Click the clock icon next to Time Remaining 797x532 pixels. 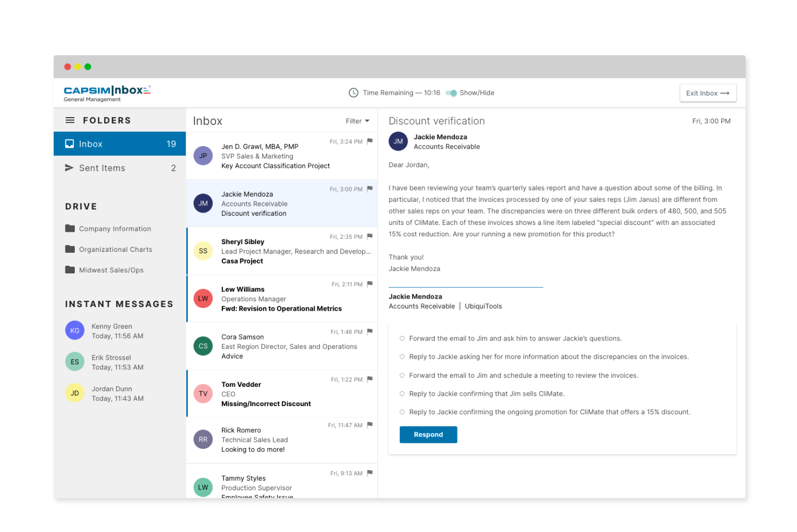(353, 93)
